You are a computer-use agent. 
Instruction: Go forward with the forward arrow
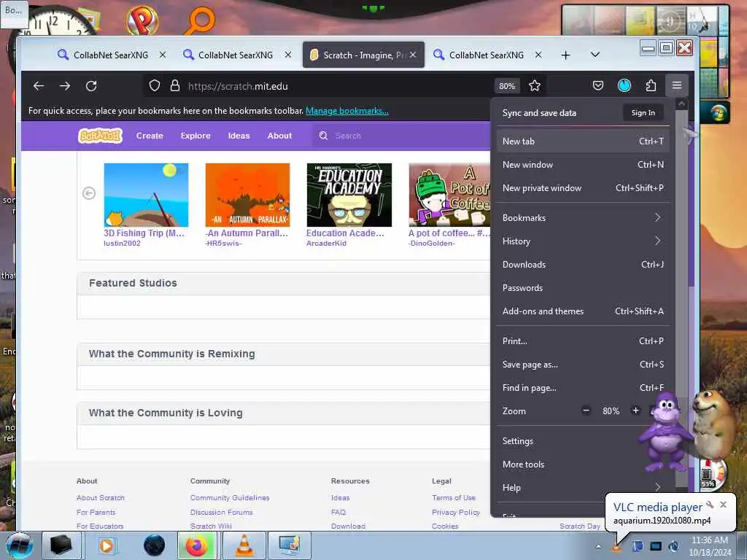pyautogui.click(x=65, y=86)
